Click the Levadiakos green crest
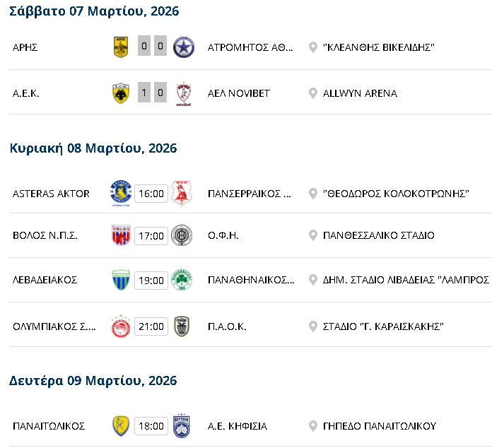The width and height of the screenshot is (492, 448). pos(121,280)
